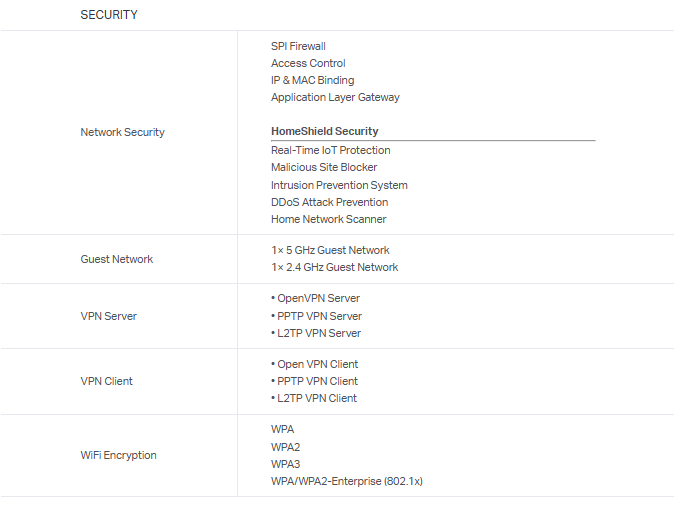Click the OpenVPN Server bullet item
The image size is (674, 514).
pyautogui.click(x=317, y=298)
